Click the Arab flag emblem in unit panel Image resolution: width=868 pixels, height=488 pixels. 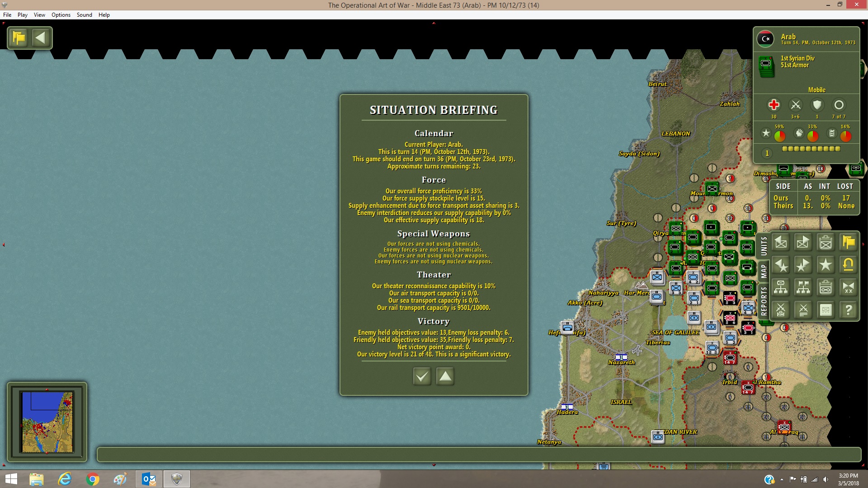[x=765, y=39]
